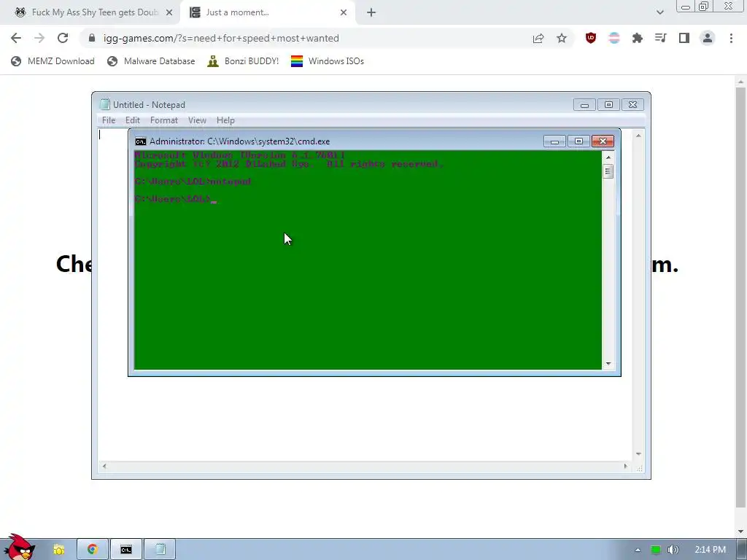Open the uBlock Origin extension icon
Viewport: 747px width, 560px height.
tap(591, 38)
